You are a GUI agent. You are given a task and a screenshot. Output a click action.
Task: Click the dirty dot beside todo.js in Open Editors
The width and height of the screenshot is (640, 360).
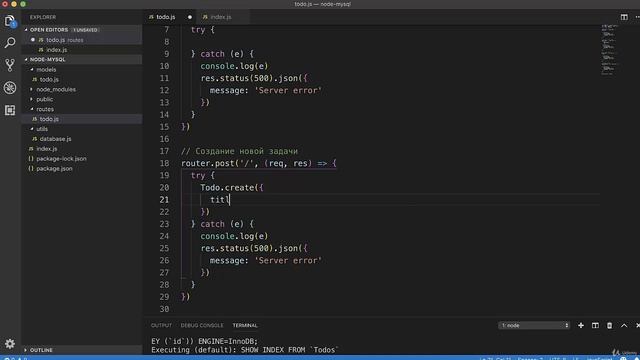click(x=33, y=40)
